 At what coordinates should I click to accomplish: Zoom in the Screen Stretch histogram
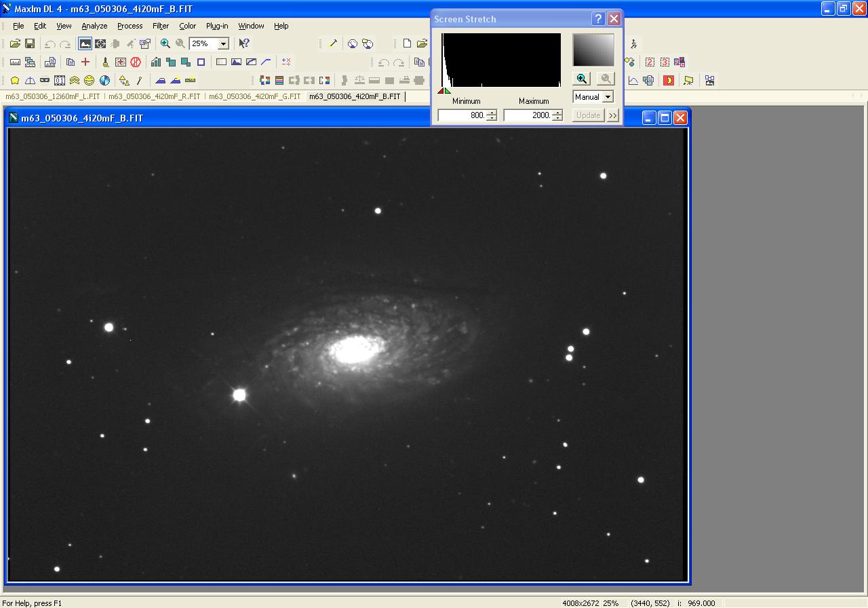(x=581, y=79)
